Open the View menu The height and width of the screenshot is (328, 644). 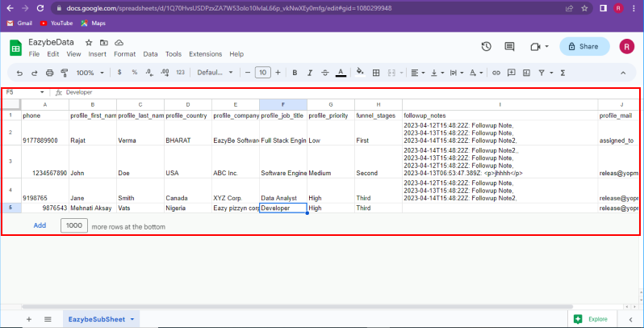pyautogui.click(x=73, y=54)
